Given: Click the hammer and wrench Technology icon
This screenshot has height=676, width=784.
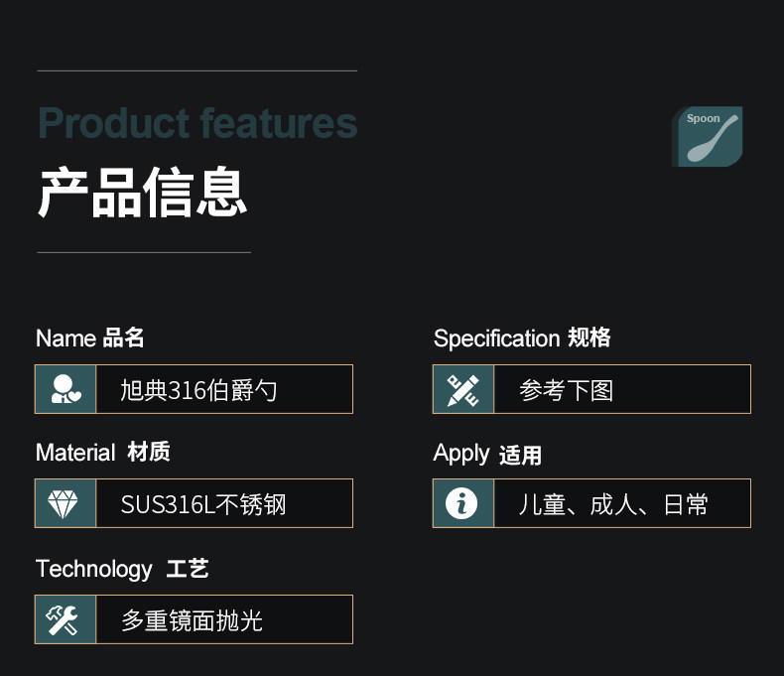Looking at the screenshot, I should [65, 619].
